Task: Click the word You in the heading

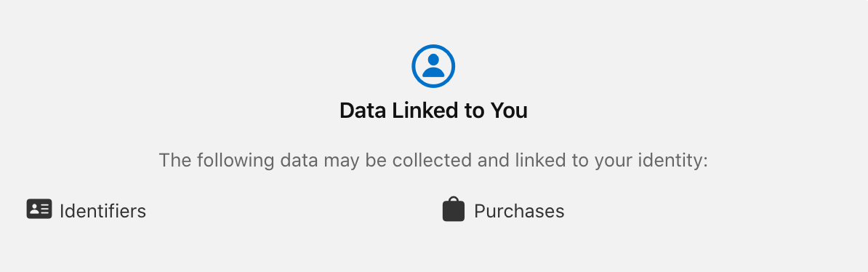Action: click(509, 111)
